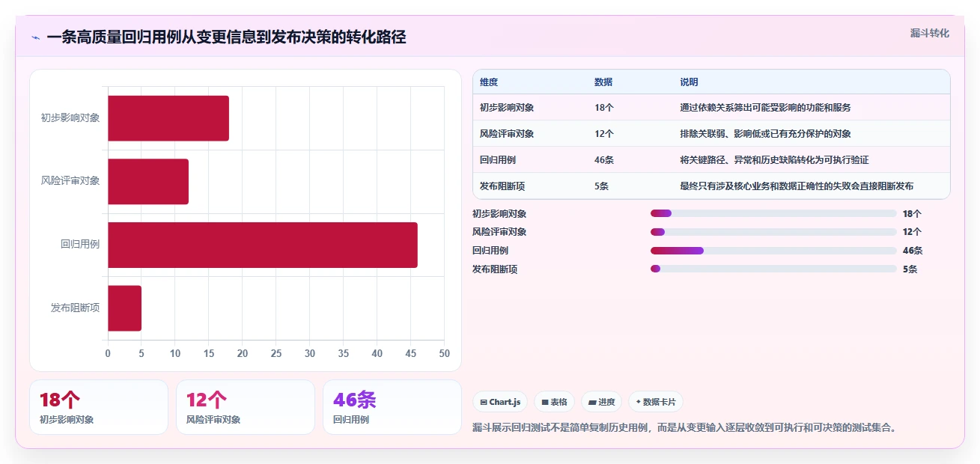Click description 通过依赖关系筛出可能受影响的功能和服务
This screenshot has width=980, height=464.
pyautogui.click(x=765, y=108)
